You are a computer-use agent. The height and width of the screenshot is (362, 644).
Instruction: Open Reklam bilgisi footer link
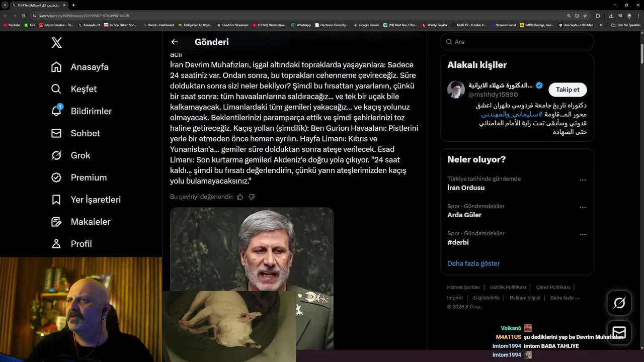[x=525, y=298]
